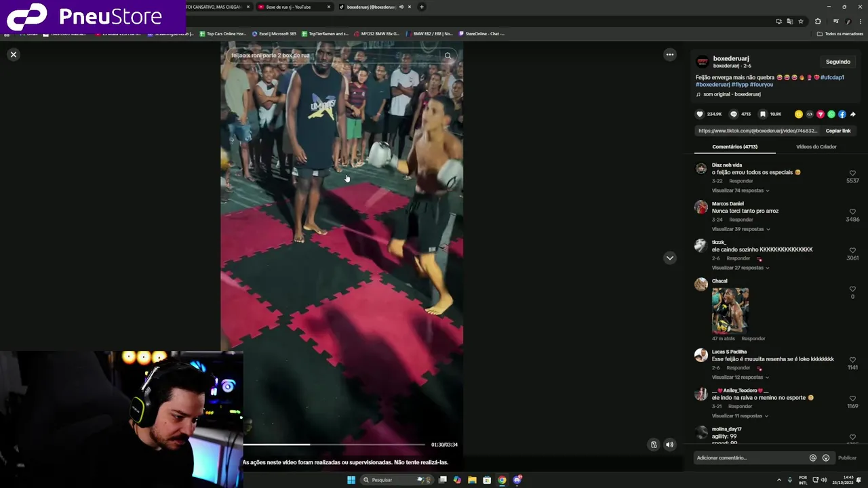Click the yellow repost icon

[798, 114]
